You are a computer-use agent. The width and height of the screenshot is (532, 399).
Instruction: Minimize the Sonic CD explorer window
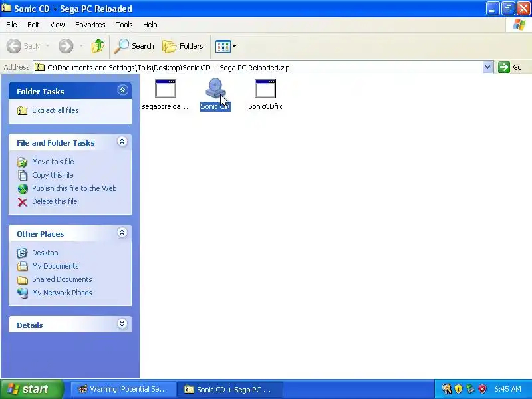(x=492, y=9)
